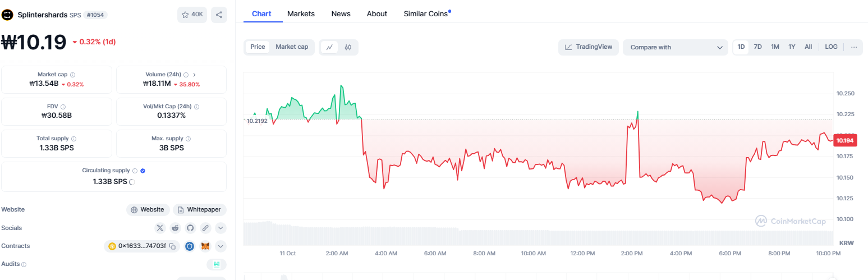Click the ₩18.11M volume value
This screenshot has height=280, width=868.
click(157, 84)
